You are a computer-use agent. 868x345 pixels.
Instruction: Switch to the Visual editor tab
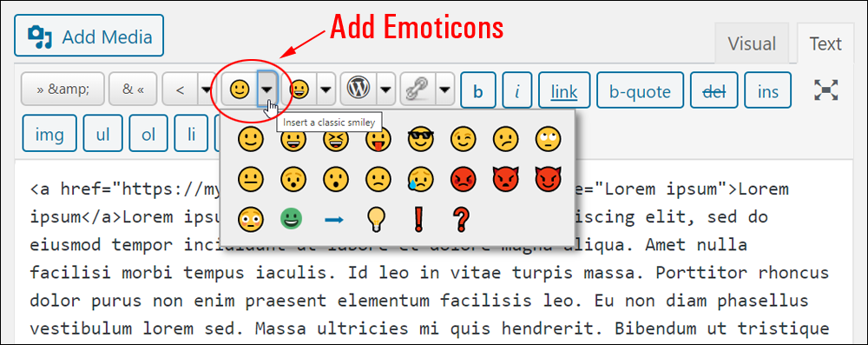(752, 43)
